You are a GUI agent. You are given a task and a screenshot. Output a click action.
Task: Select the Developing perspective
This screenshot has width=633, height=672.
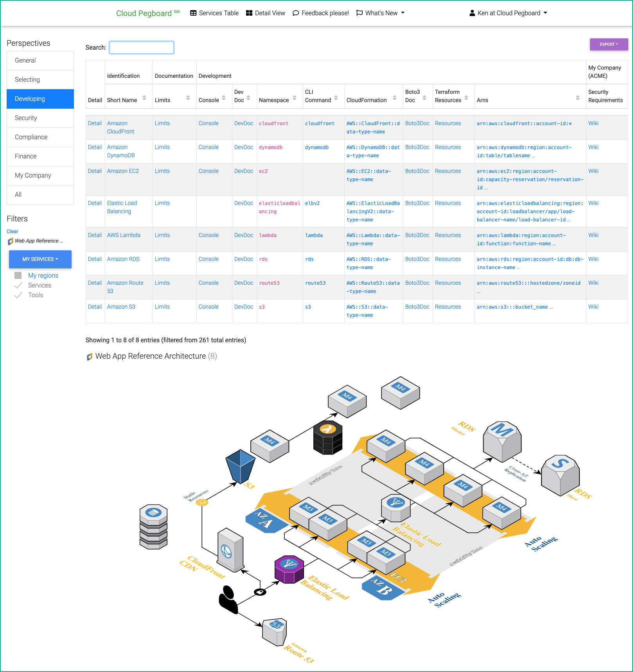coord(40,99)
